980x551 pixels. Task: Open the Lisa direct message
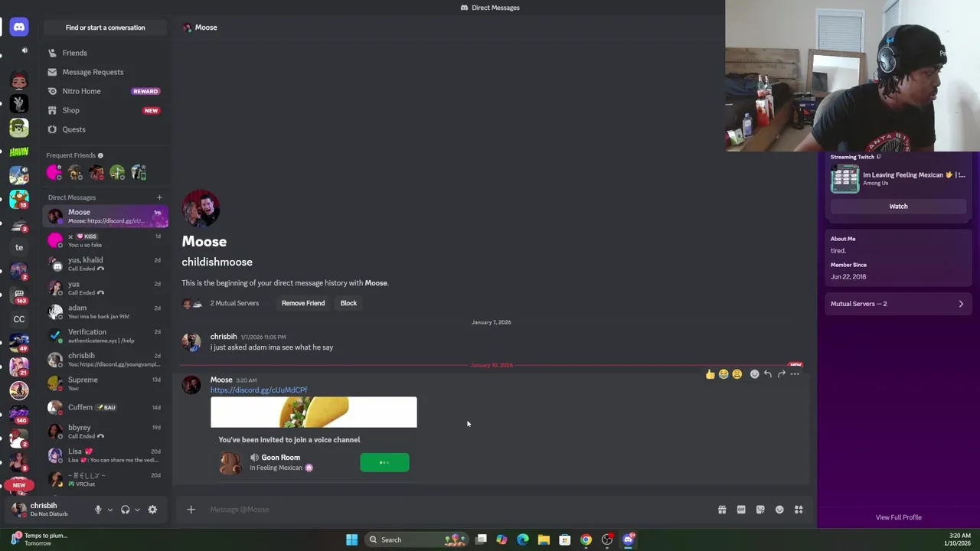pos(106,455)
